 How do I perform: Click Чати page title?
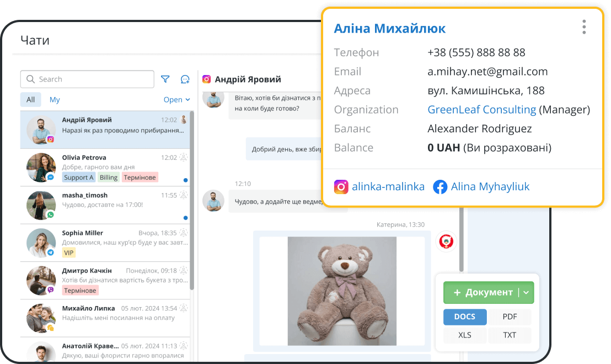pos(35,40)
